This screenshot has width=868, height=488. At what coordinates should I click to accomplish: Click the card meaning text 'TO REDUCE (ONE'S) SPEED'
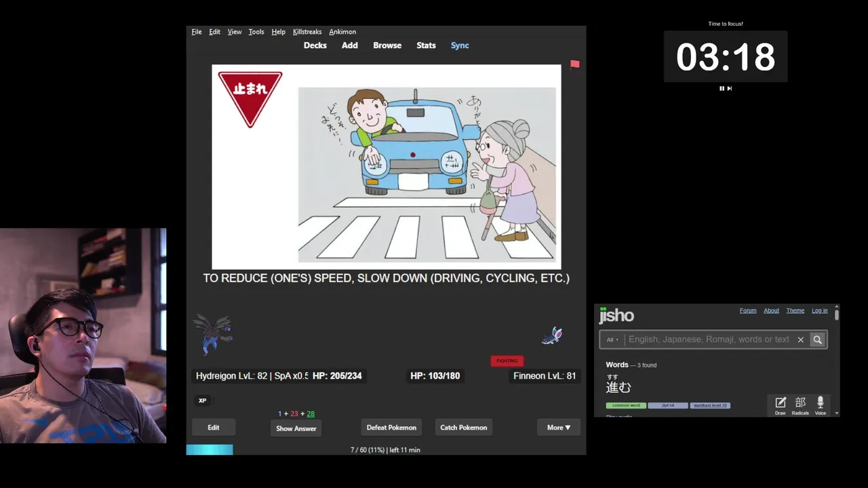278,278
